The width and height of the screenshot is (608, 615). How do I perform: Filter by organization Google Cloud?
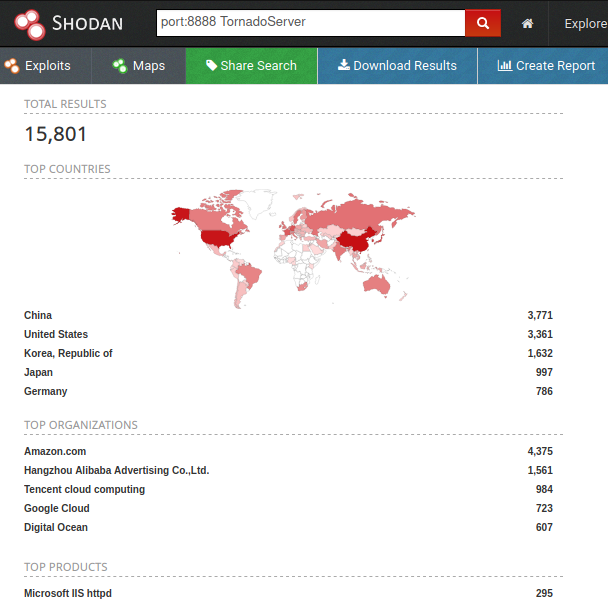[x=56, y=508]
